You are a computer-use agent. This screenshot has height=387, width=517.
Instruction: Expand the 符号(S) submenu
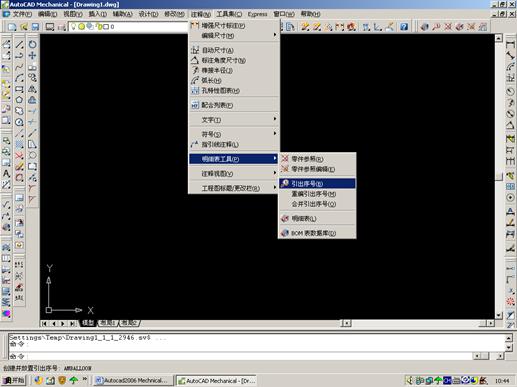click(x=234, y=134)
